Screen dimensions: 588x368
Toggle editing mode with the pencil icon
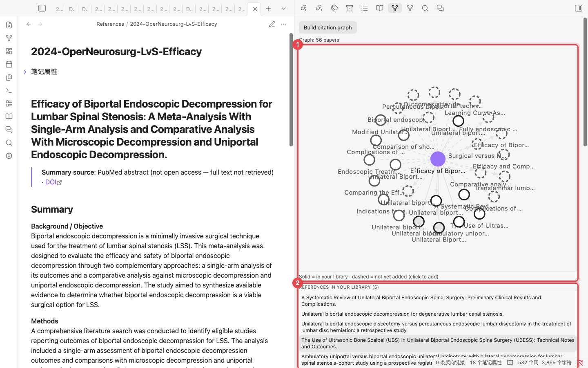pyautogui.click(x=272, y=24)
